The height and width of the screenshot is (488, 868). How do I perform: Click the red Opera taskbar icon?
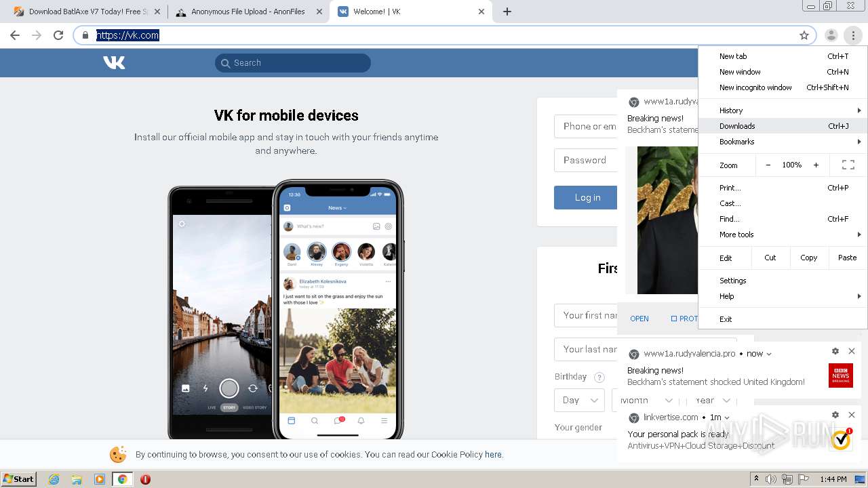pos(145,479)
